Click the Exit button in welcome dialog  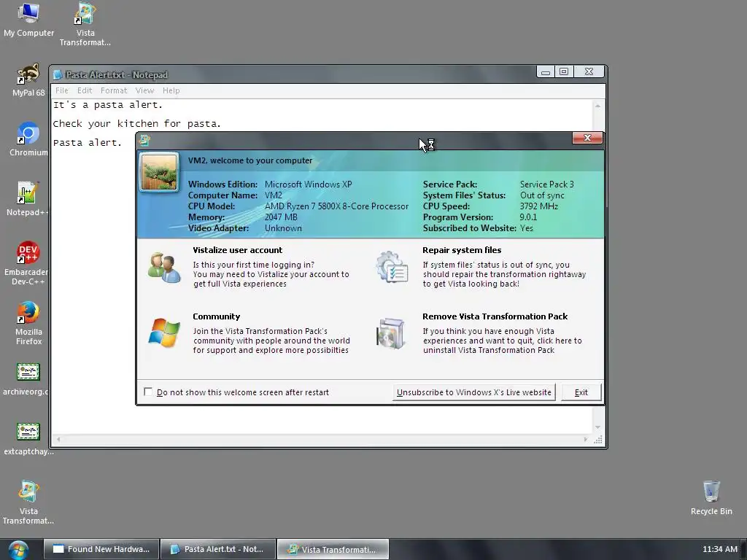(x=581, y=392)
